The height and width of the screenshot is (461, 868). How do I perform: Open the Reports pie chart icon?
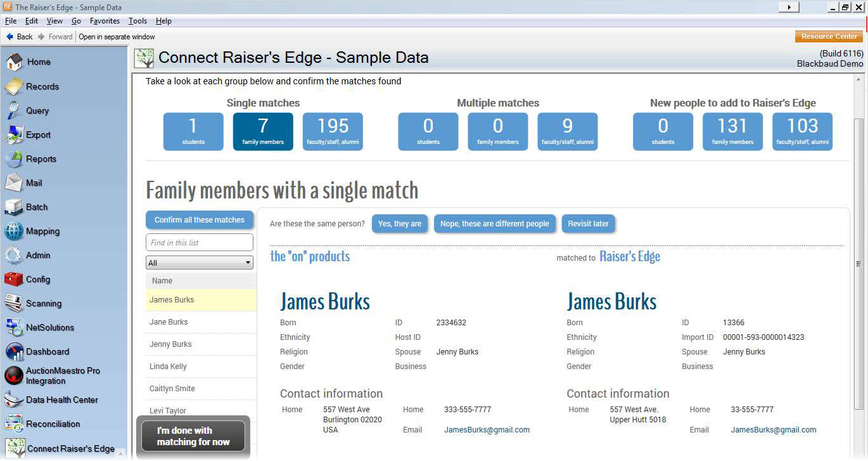pos(14,159)
